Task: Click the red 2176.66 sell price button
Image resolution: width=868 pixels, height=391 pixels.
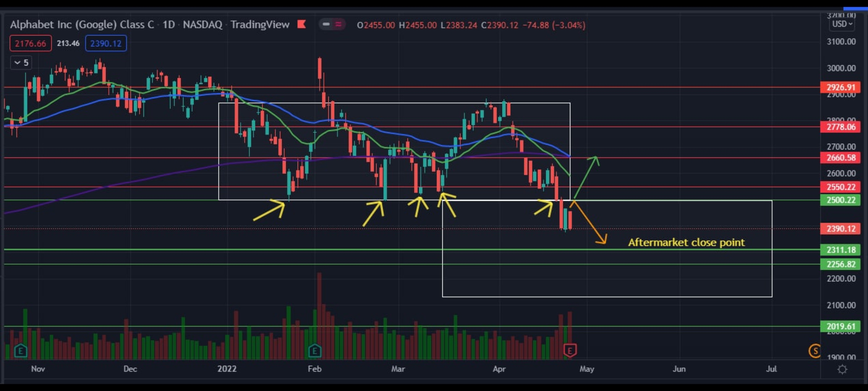Action: 30,43
